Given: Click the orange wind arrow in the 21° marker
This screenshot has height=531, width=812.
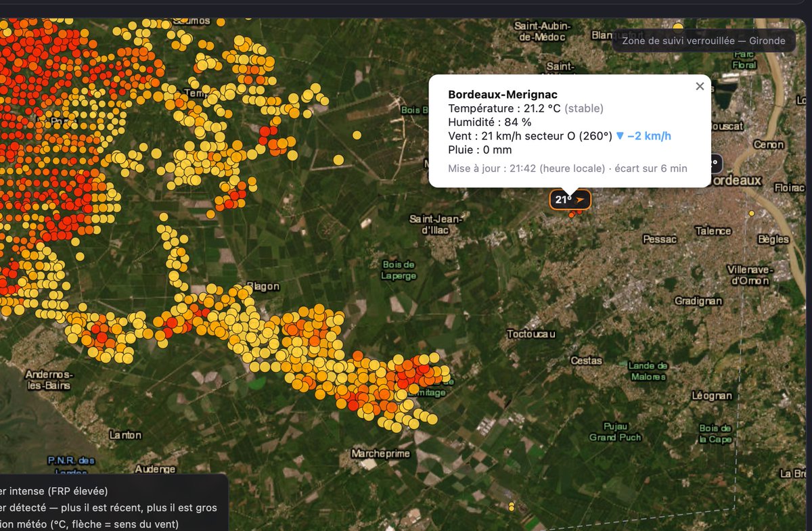Looking at the screenshot, I should pos(580,200).
